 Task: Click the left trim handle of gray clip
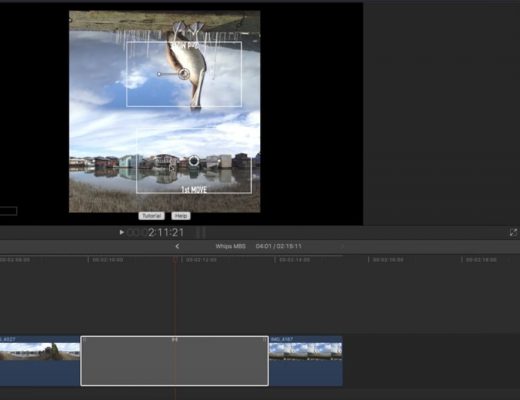coord(84,340)
